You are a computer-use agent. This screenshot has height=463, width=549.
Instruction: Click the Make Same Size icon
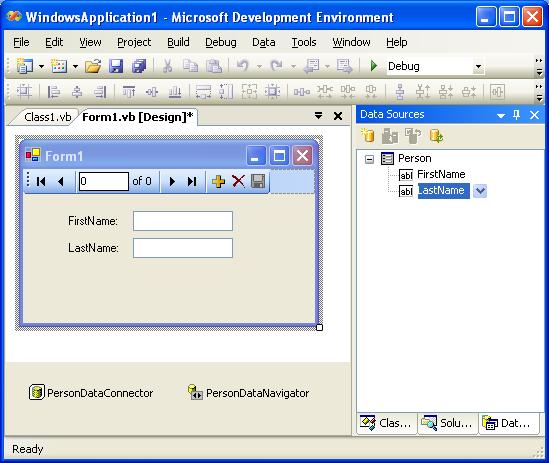[x=249, y=92]
